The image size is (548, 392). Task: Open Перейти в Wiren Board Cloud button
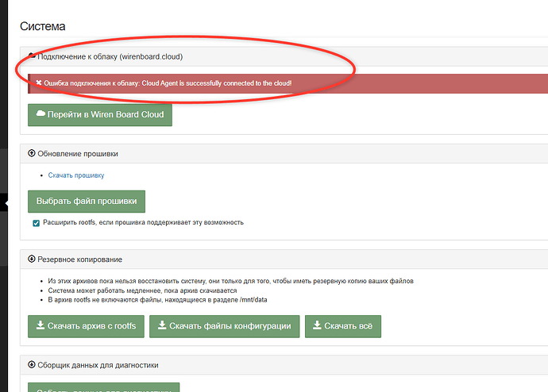click(100, 115)
